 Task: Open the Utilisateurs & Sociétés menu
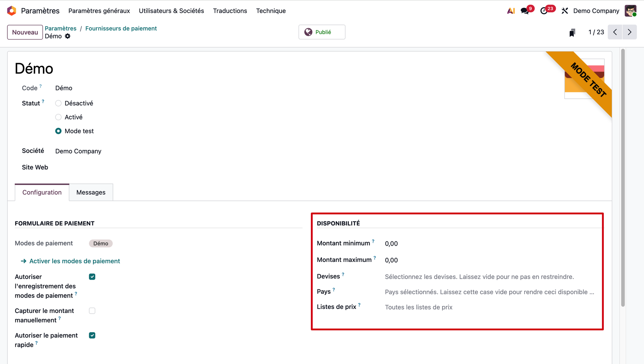[171, 11]
